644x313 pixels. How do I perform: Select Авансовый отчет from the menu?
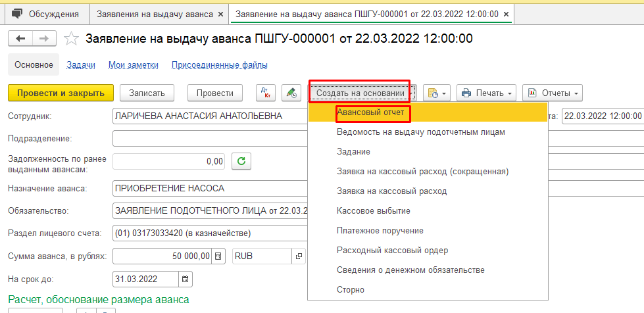pos(370,112)
